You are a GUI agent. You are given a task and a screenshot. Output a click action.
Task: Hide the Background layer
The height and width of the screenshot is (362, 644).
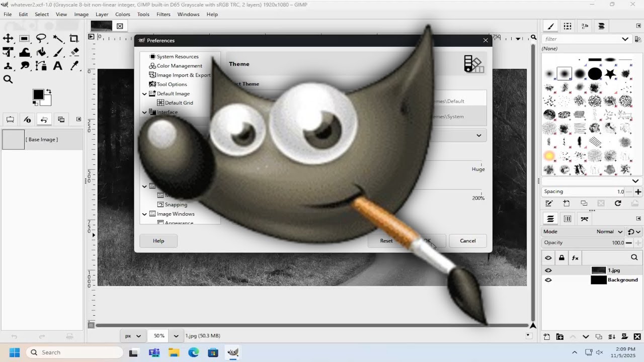click(548, 280)
